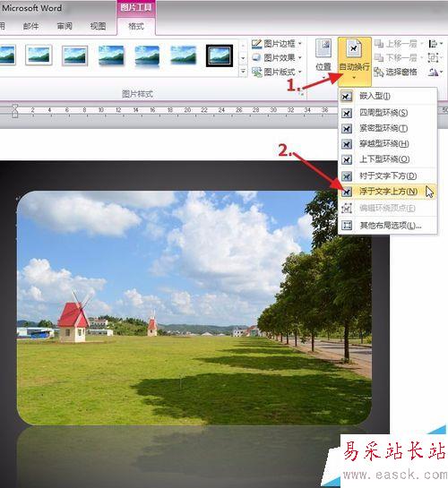Image resolution: width=448 pixels, height=488 pixels.
Task: Apply the black double-frame picture style
Action: tap(220, 56)
